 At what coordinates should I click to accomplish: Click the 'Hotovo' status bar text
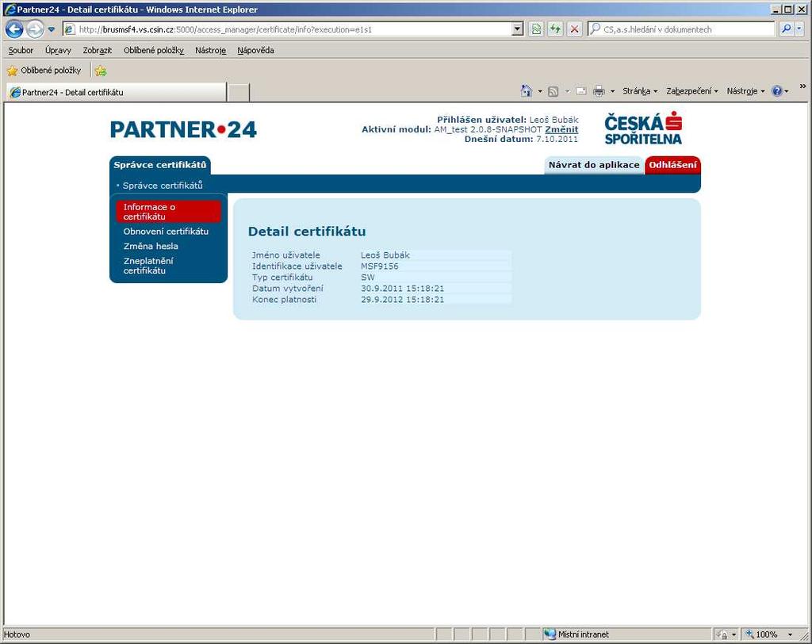[x=17, y=634]
